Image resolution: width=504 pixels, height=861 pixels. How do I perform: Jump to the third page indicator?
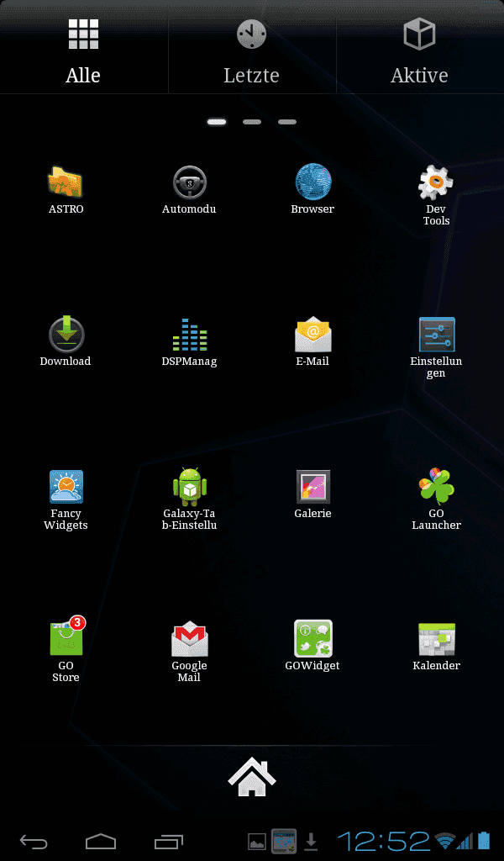click(x=287, y=122)
